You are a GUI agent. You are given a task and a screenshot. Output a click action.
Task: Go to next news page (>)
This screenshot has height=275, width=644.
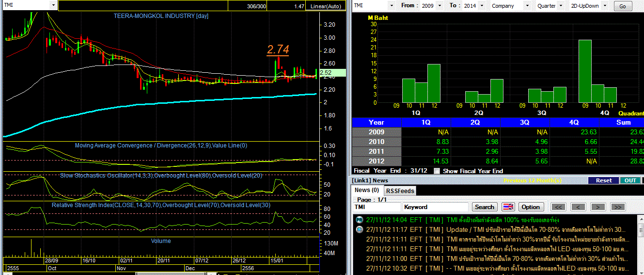[x=598, y=207]
